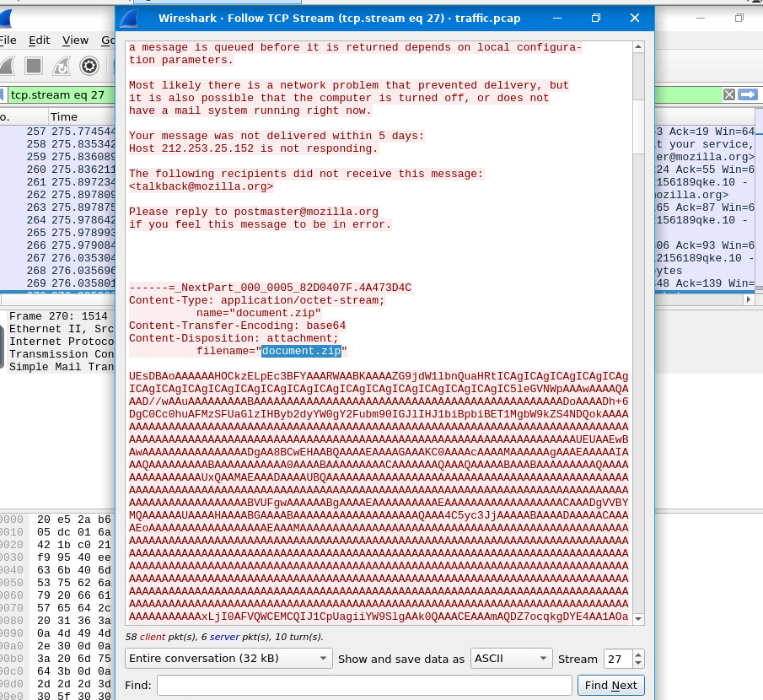Click the name="document.zip" line

point(258,313)
